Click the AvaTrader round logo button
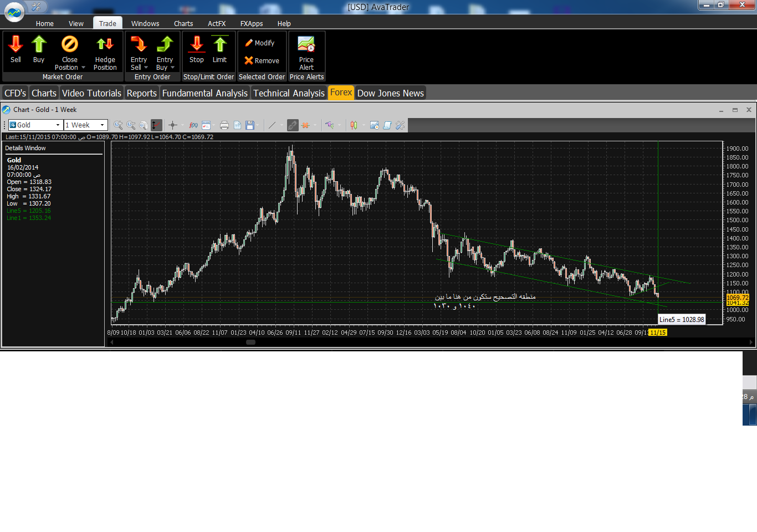The width and height of the screenshot is (757, 532). [x=14, y=12]
